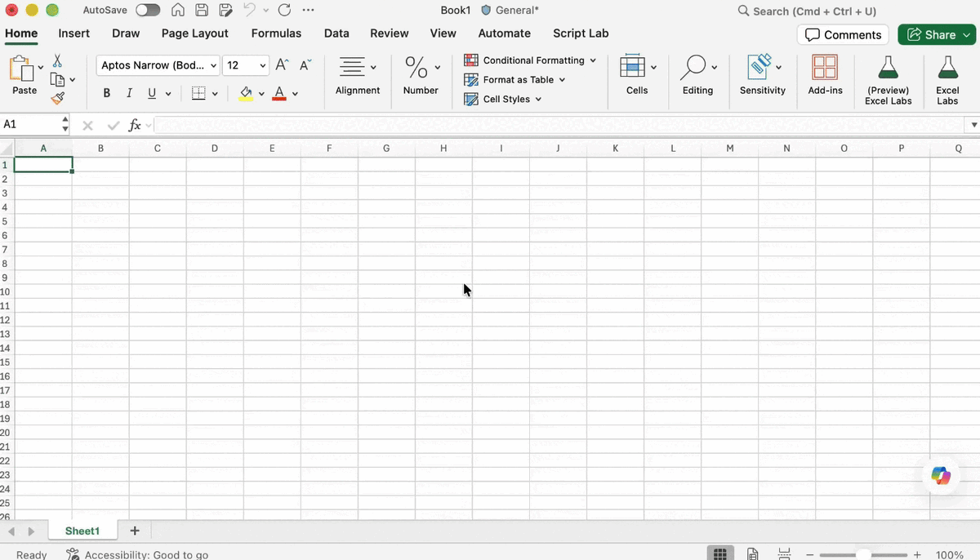Open the Excel Labs flask icon
Viewport: 980px width, 560px height.
947,67
